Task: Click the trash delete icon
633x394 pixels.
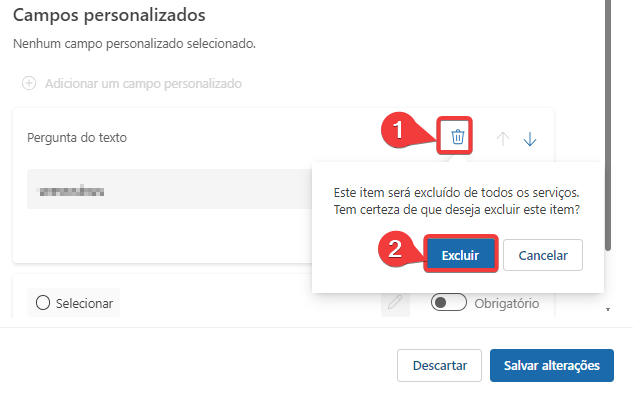Action: pos(457,136)
